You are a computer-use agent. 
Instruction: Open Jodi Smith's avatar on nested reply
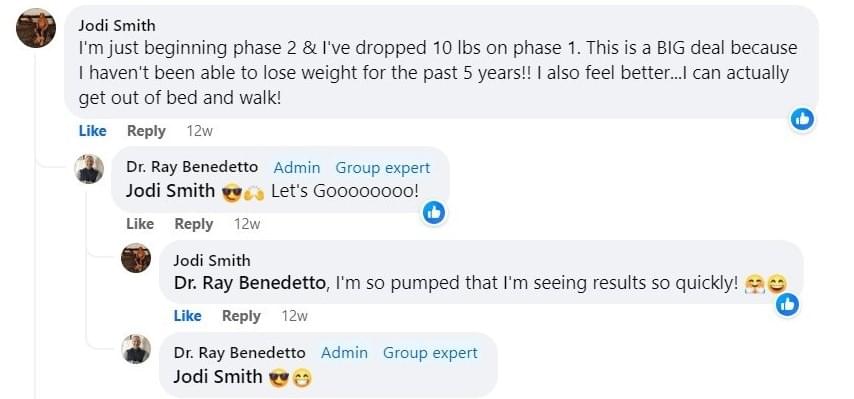pos(136,257)
